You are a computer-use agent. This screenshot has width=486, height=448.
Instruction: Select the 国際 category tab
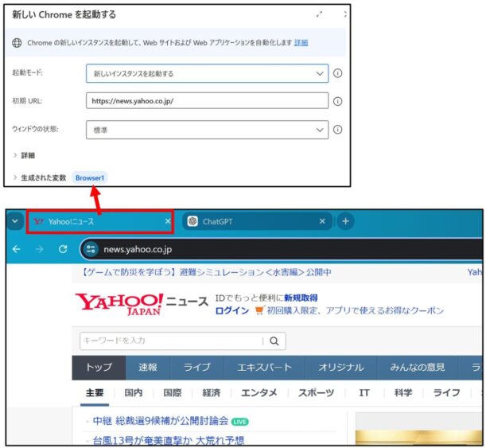coord(173,393)
